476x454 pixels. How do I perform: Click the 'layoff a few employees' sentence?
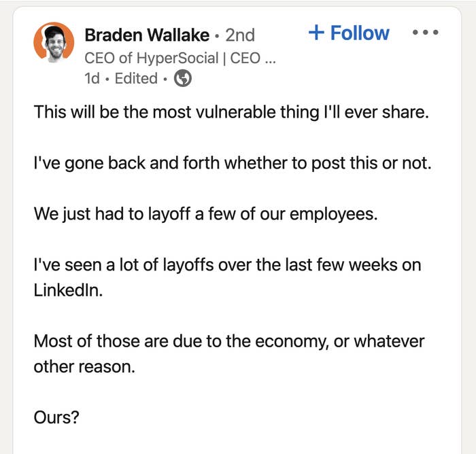[205, 214]
